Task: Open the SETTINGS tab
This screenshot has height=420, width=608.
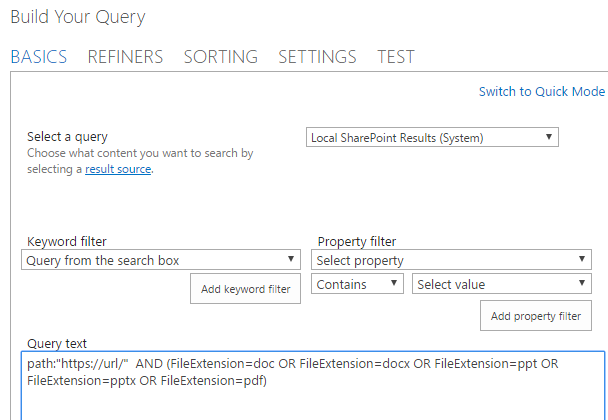Action: pos(317,57)
